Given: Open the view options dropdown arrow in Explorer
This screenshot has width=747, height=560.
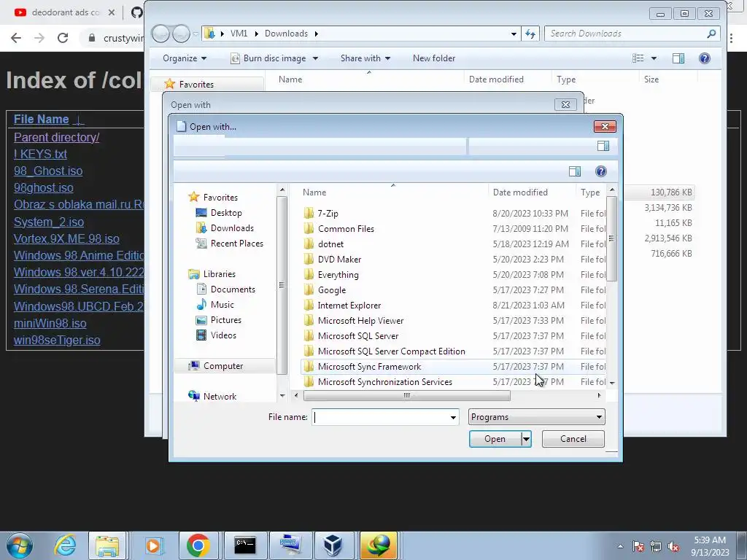Looking at the screenshot, I should 654,58.
